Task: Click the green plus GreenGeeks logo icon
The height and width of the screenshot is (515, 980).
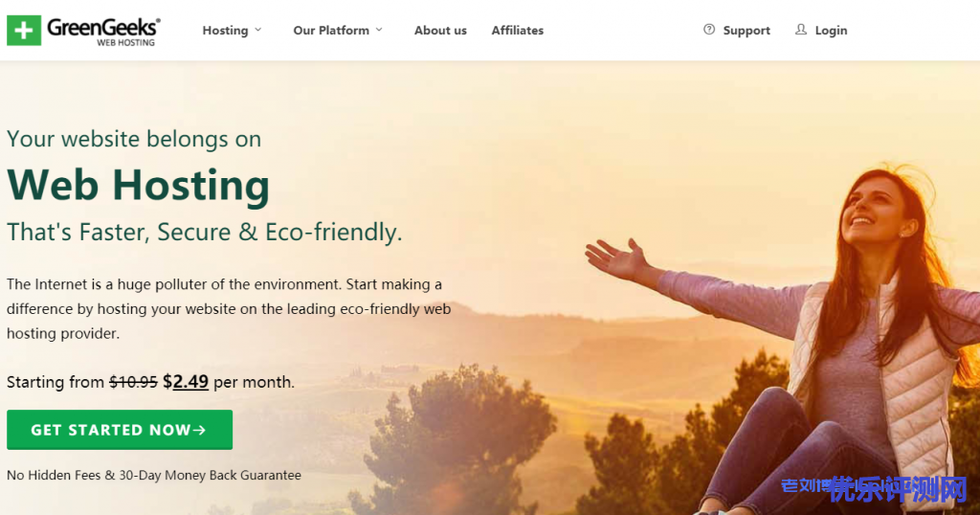Action: tap(24, 31)
